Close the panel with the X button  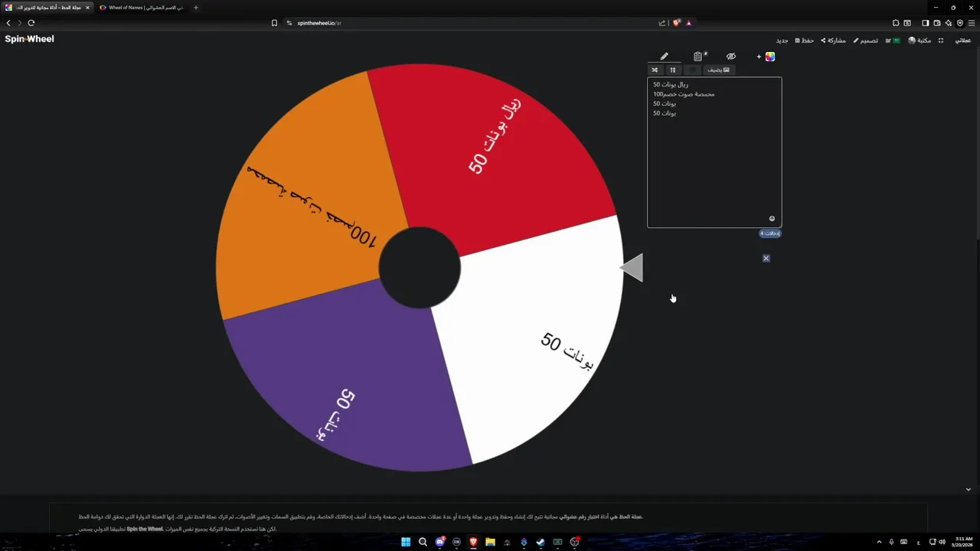(x=766, y=259)
